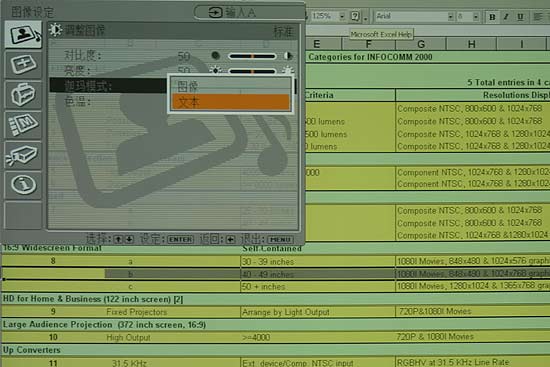Toggle underline formatting in Excel toolbar
The width and height of the screenshot is (550, 367).
coord(521,17)
